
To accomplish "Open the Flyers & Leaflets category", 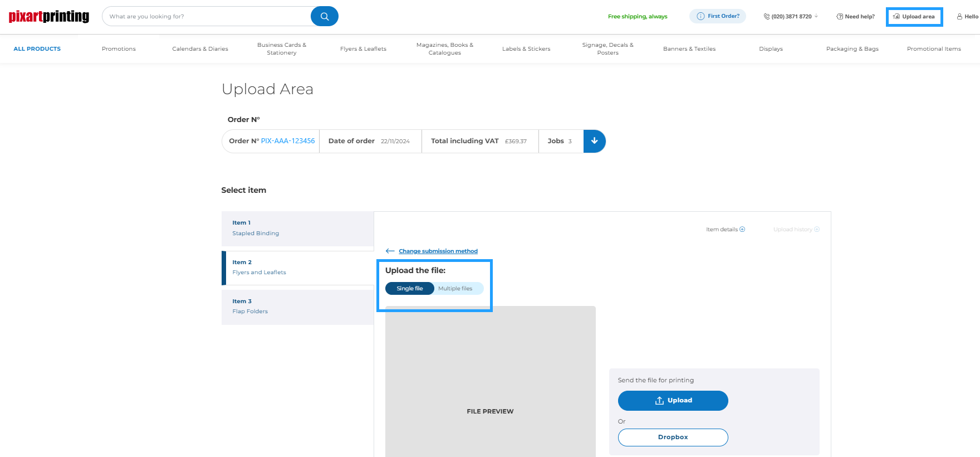I will pos(363,49).
